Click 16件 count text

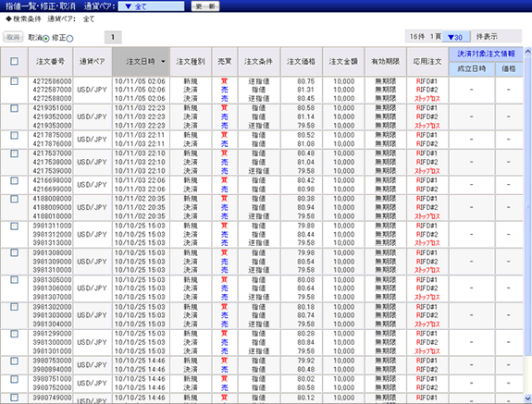point(417,37)
